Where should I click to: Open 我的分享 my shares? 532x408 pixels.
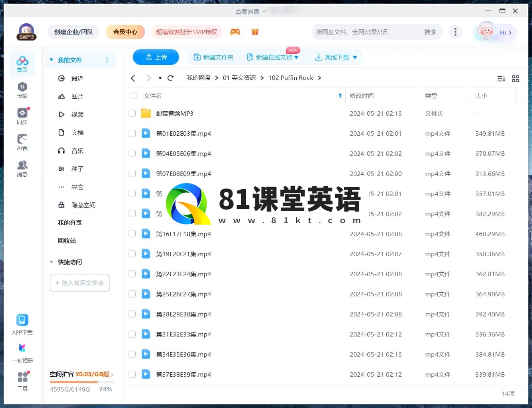pyautogui.click(x=70, y=222)
